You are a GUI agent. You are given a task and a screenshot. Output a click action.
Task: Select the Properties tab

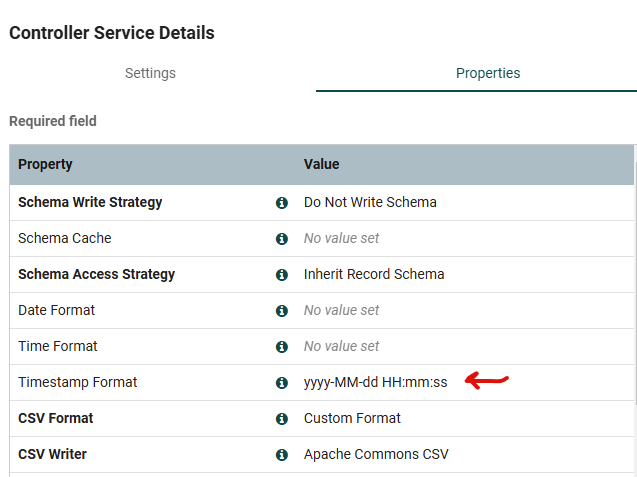pyautogui.click(x=488, y=73)
